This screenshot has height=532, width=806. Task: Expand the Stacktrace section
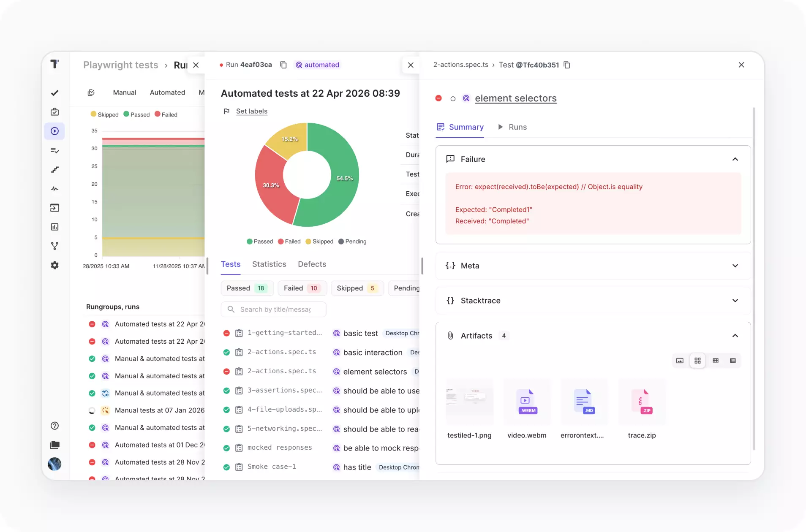[x=735, y=301]
